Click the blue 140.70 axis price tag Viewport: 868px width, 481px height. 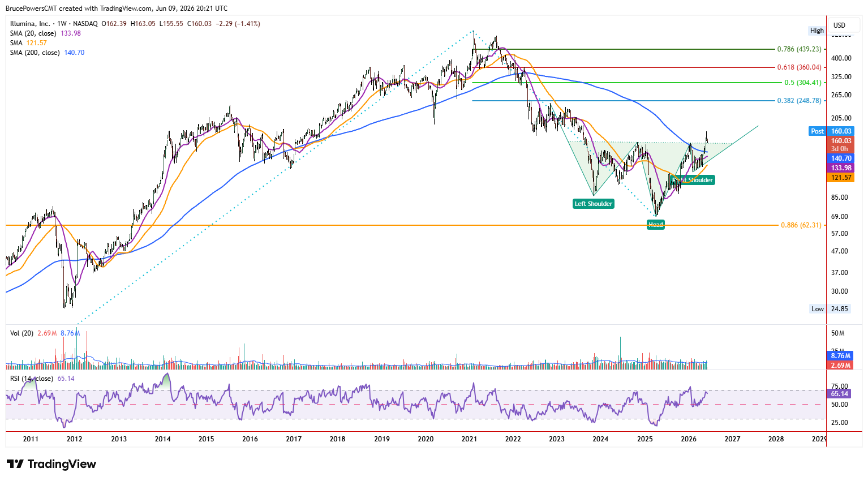(x=841, y=159)
